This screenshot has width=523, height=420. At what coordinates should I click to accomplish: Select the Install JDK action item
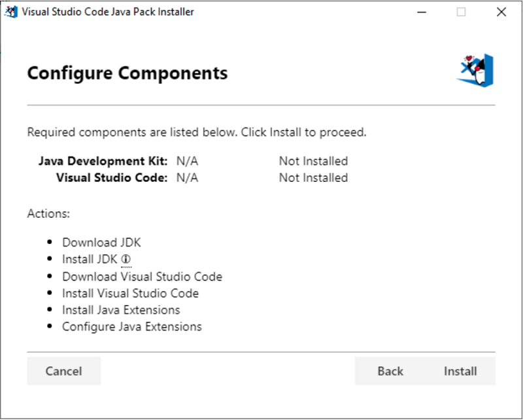click(x=89, y=259)
